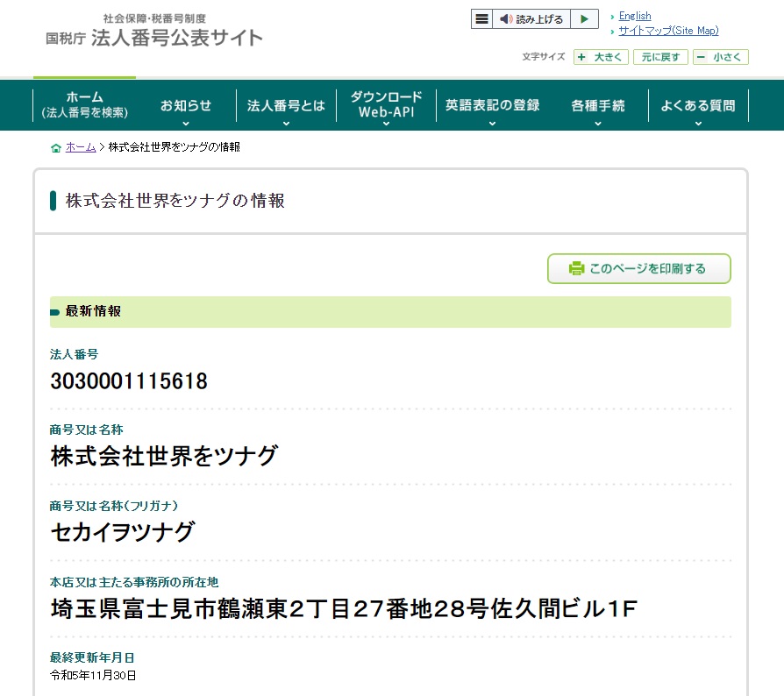Click the 読み上げる speaker button
This screenshot has height=696, width=784.
tap(531, 19)
